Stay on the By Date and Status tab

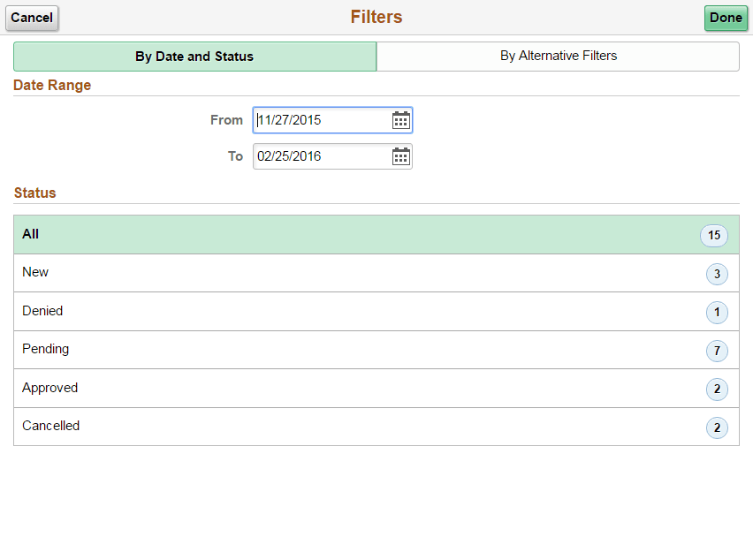click(x=194, y=56)
